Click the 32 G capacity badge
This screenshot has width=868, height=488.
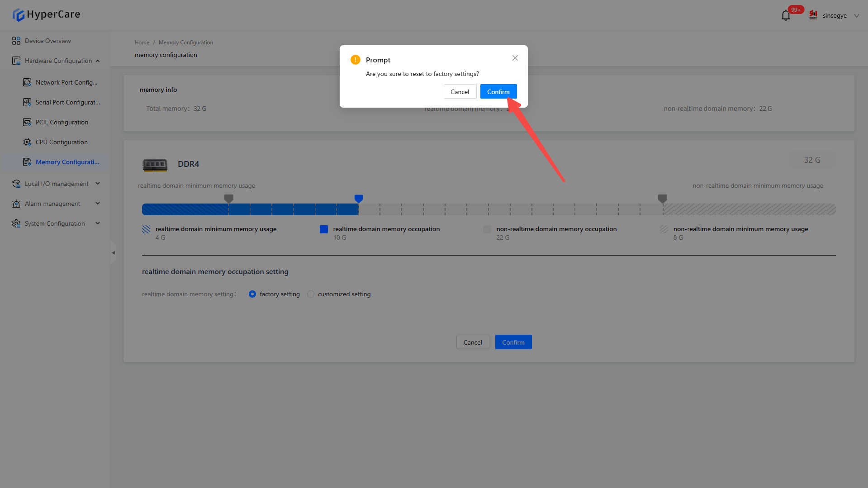click(812, 160)
